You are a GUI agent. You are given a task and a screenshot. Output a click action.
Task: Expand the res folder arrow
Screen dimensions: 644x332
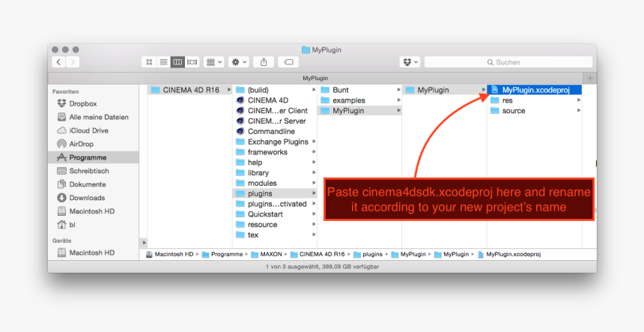579,100
